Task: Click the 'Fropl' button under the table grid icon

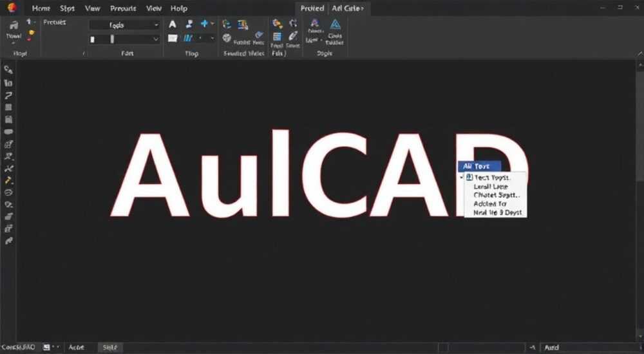Action: click(277, 46)
